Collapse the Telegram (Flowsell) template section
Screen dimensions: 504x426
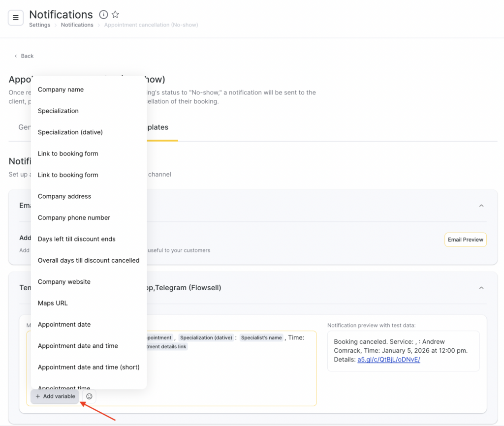[x=481, y=288]
